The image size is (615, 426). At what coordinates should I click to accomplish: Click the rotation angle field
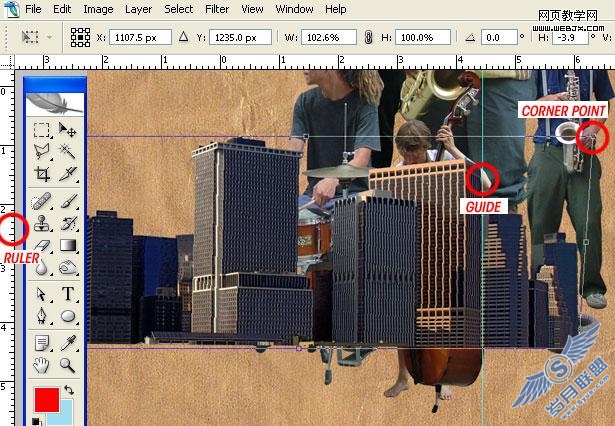(x=499, y=38)
